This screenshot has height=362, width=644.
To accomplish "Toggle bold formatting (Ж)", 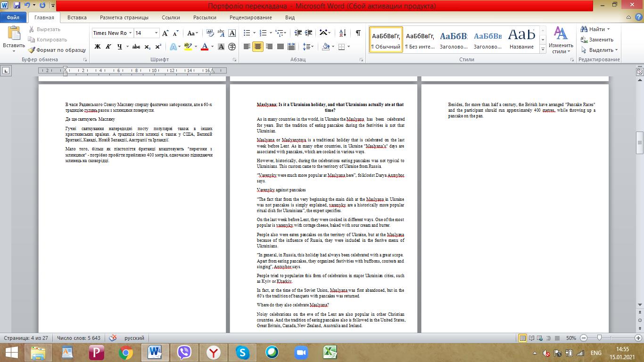I will [97, 47].
